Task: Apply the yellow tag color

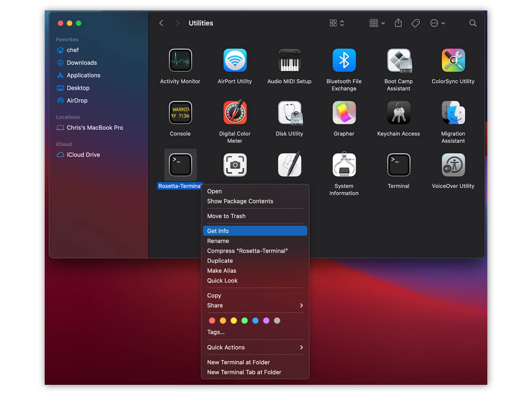Action: (234, 321)
